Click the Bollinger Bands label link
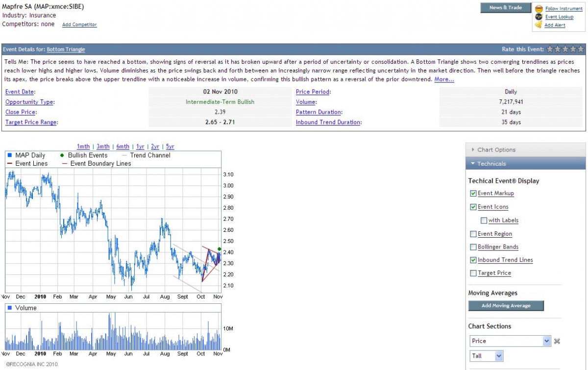Screen dimensions: 588x370 (498, 247)
